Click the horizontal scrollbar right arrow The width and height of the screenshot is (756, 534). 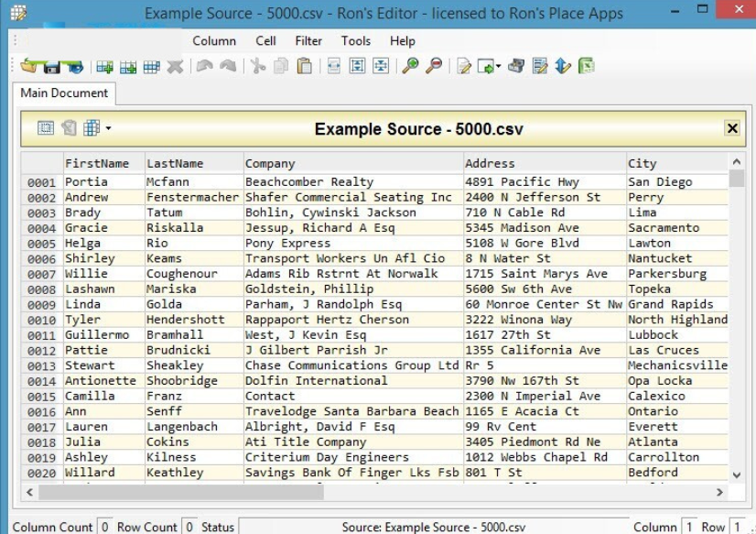[719, 492]
